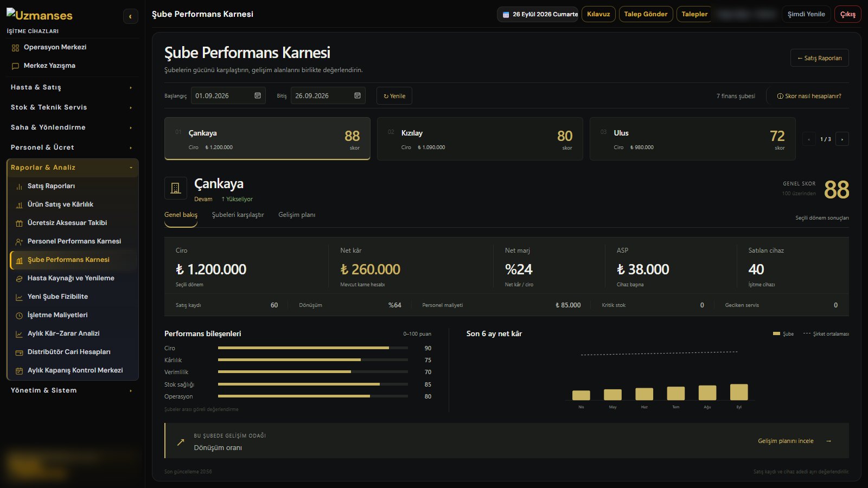Viewport: 868px width, 488px height.
Task: Collapse the sidebar with the chevron button
Action: click(x=130, y=16)
